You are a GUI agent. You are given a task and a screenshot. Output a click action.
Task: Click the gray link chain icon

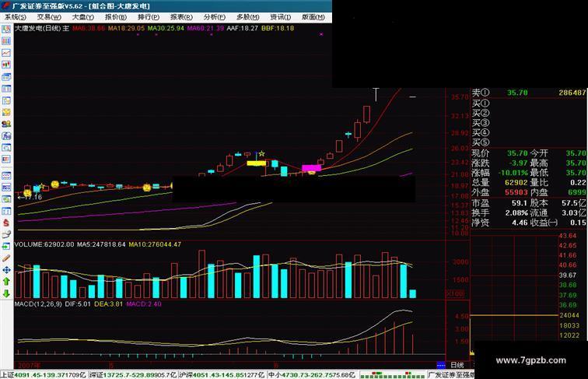(6, 235)
